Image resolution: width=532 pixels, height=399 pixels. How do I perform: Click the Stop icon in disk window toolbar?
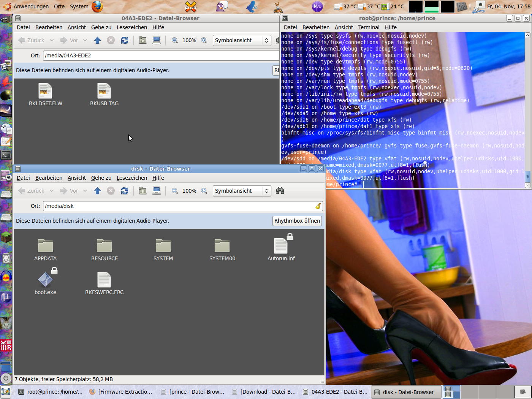(111, 191)
